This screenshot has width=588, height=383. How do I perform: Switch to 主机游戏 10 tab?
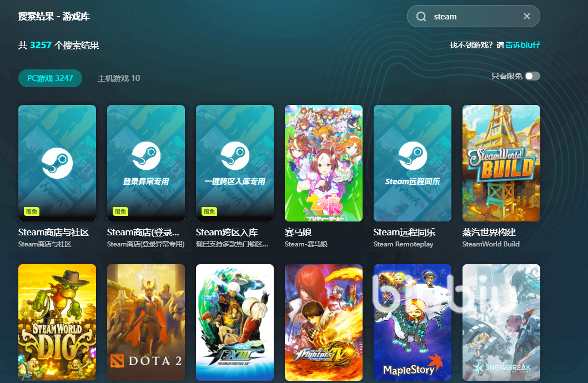tap(119, 78)
